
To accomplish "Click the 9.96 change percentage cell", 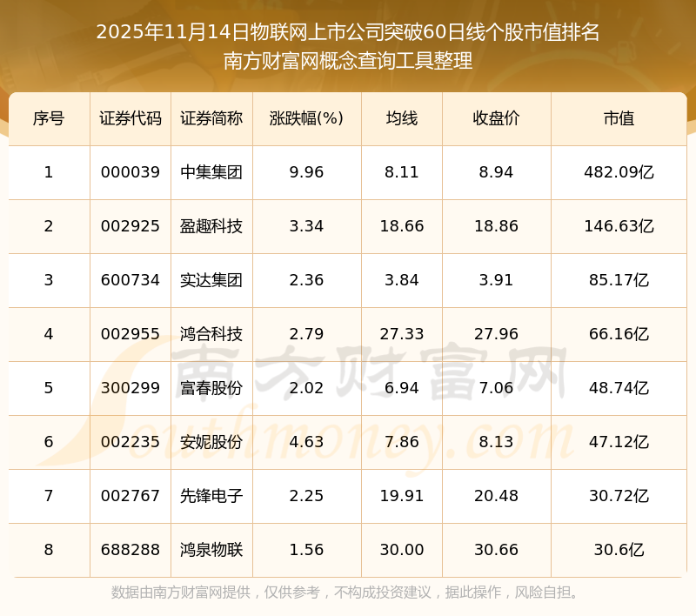I will [x=306, y=172].
